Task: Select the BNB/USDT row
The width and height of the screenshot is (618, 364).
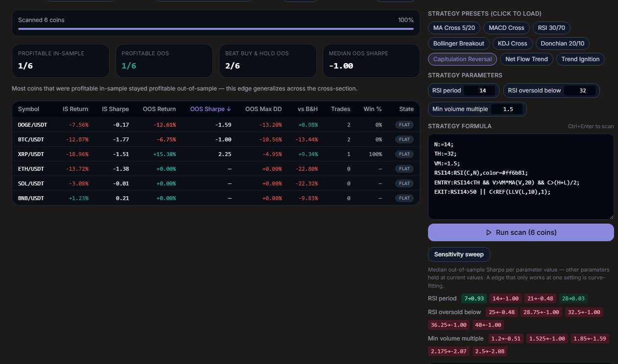Action: [216, 198]
